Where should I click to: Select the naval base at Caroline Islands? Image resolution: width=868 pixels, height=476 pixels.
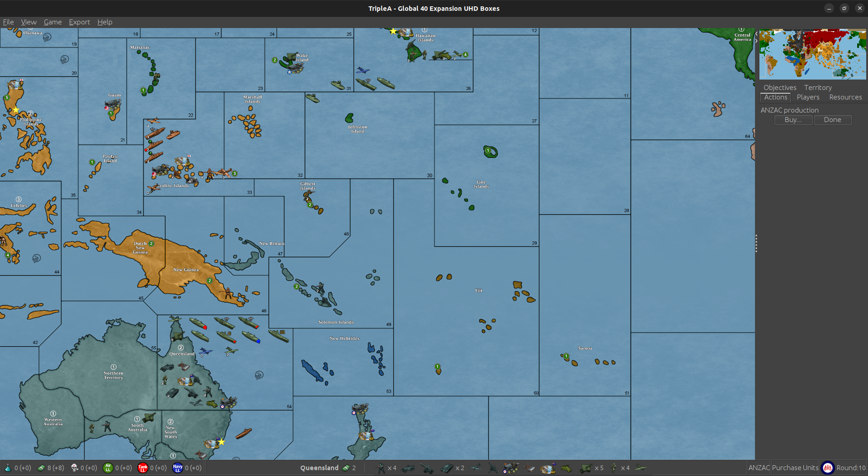(183, 160)
